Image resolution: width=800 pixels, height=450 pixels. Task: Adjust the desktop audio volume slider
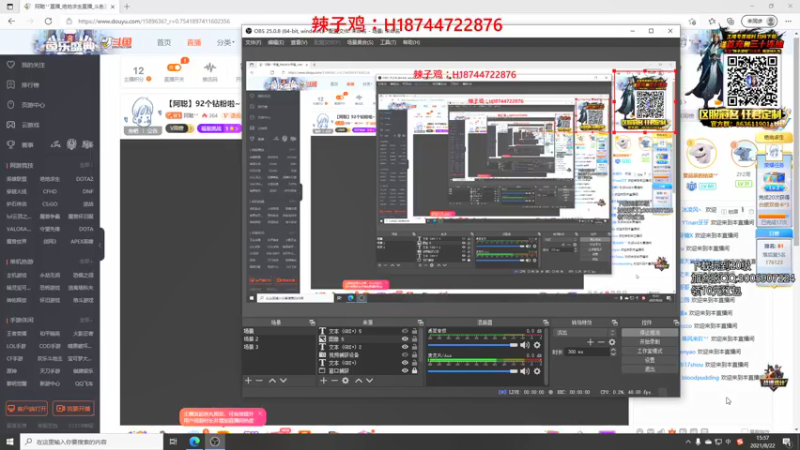coord(473,345)
